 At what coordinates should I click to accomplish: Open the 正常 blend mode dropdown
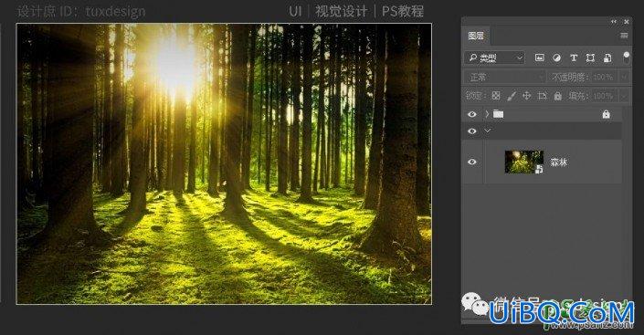(505, 77)
